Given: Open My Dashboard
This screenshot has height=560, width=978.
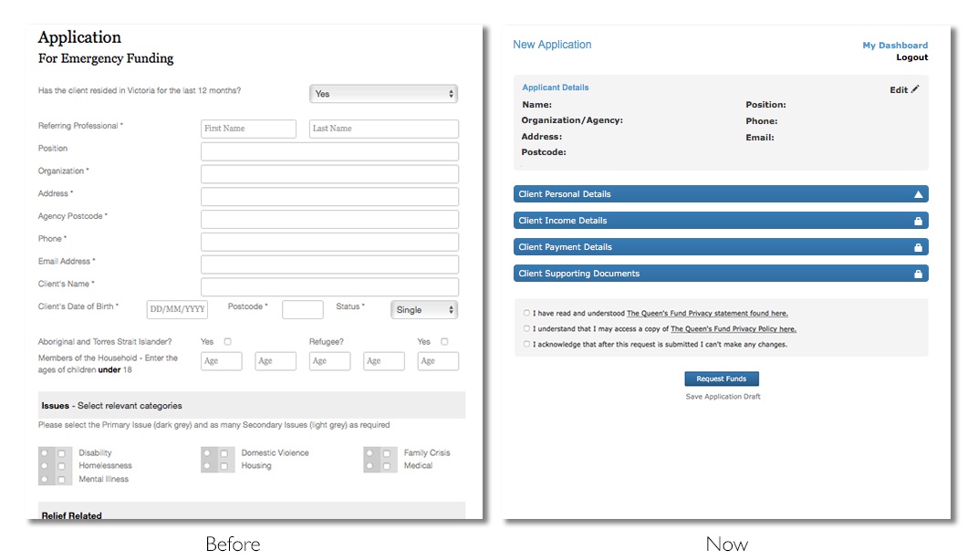Looking at the screenshot, I should point(895,46).
